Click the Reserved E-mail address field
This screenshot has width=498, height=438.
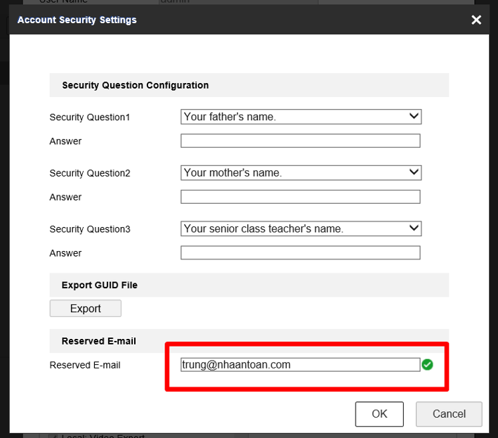coord(300,365)
